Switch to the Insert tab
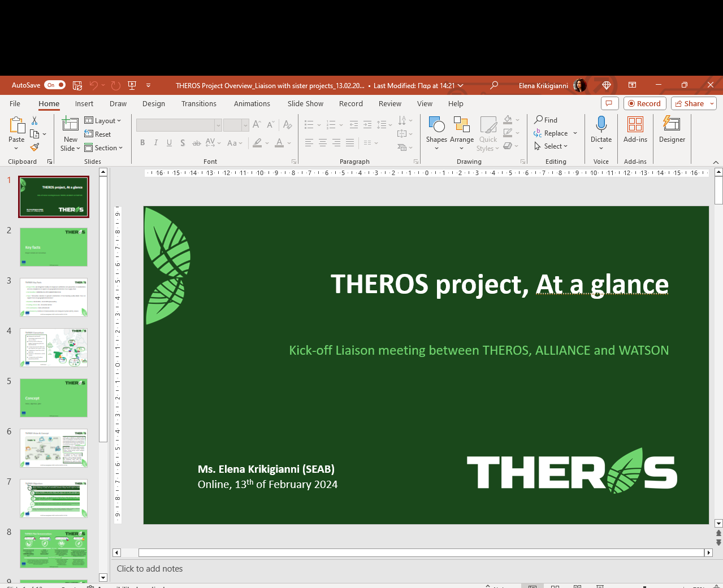 click(x=84, y=103)
